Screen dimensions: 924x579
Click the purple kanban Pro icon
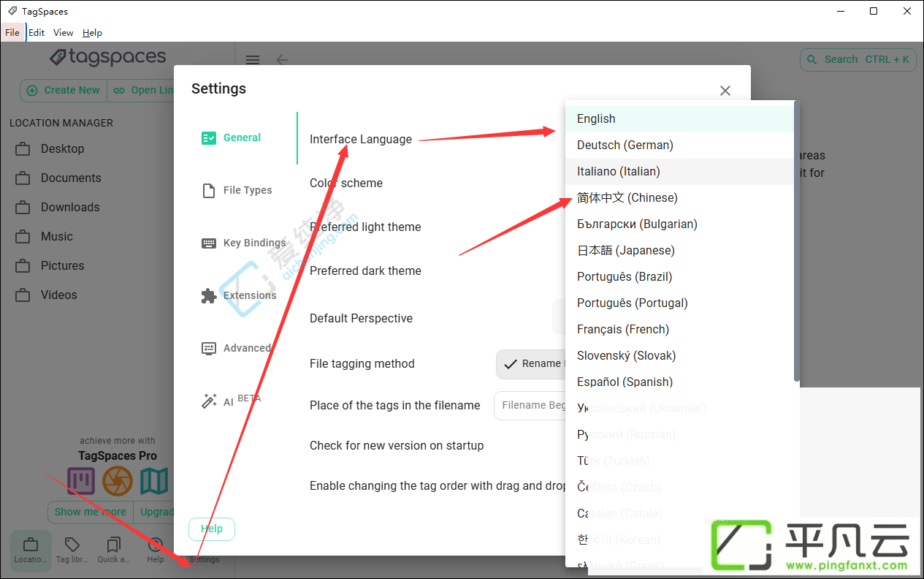(x=81, y=481)
